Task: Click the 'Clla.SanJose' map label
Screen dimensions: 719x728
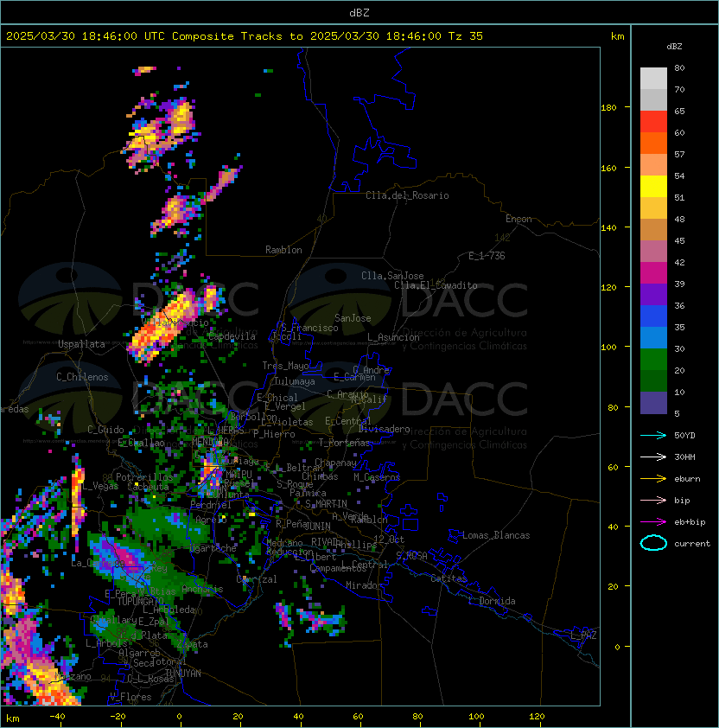Action: point(392,276)
